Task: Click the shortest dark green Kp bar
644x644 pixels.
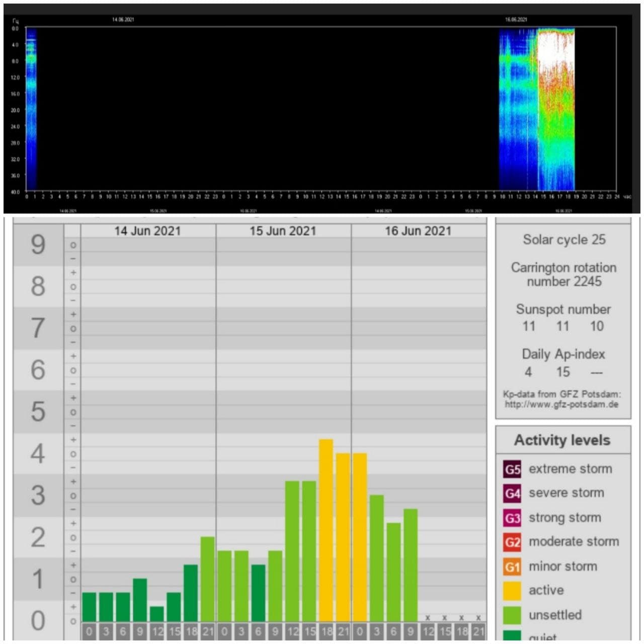Action: pos(156,614)
